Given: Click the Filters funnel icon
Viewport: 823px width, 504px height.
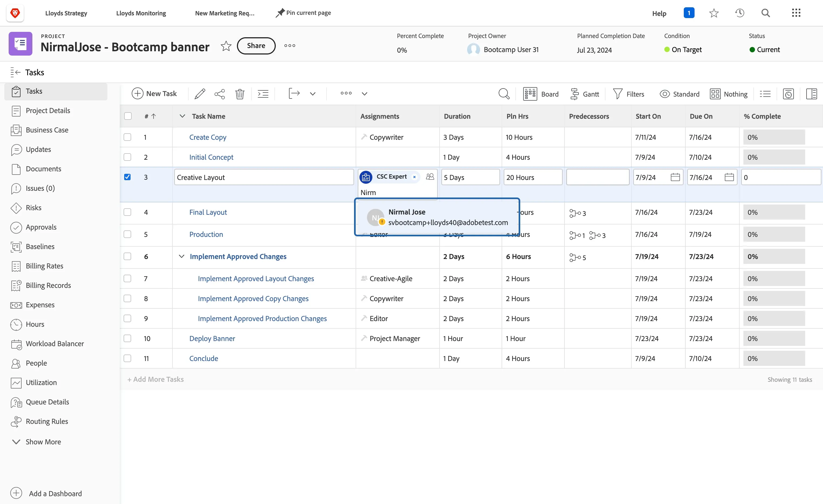Looking at the screenshot, I should tap(618, 94).
